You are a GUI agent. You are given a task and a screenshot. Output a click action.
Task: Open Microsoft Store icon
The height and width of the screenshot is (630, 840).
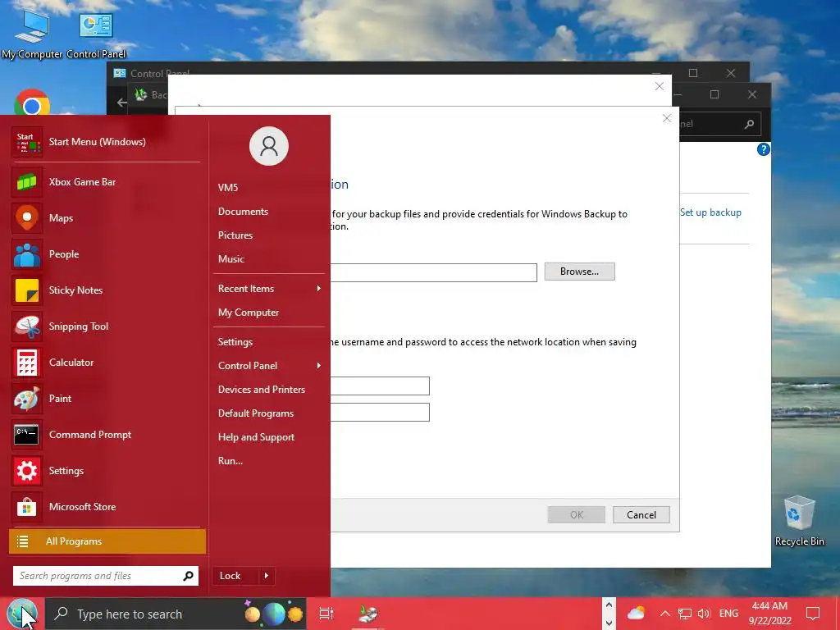tap(27, 507)
